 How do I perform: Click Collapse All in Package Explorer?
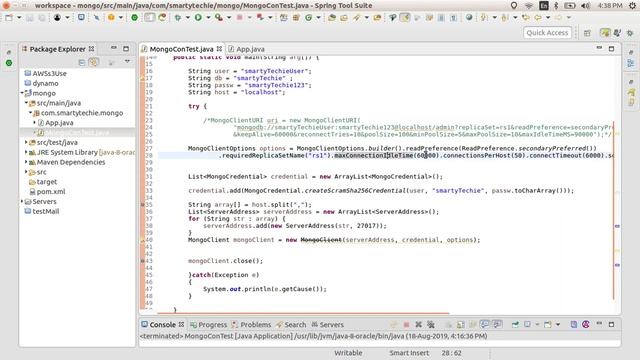click(x=82, y=62)
